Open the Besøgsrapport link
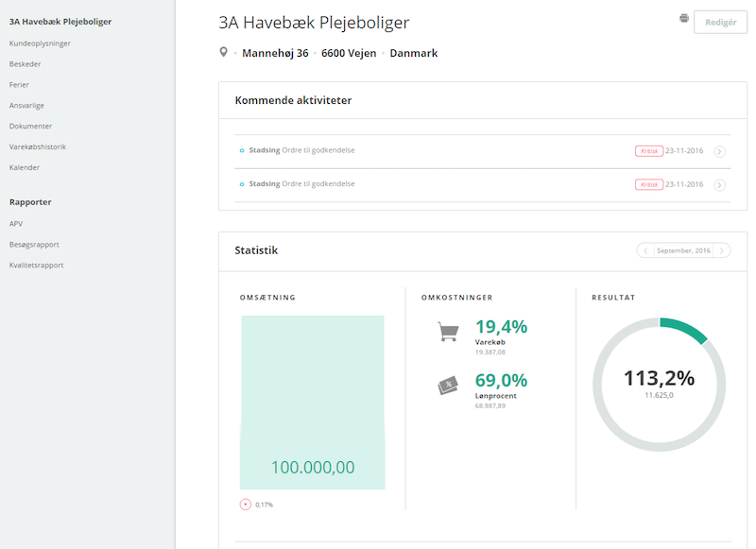 pos(34,245)
